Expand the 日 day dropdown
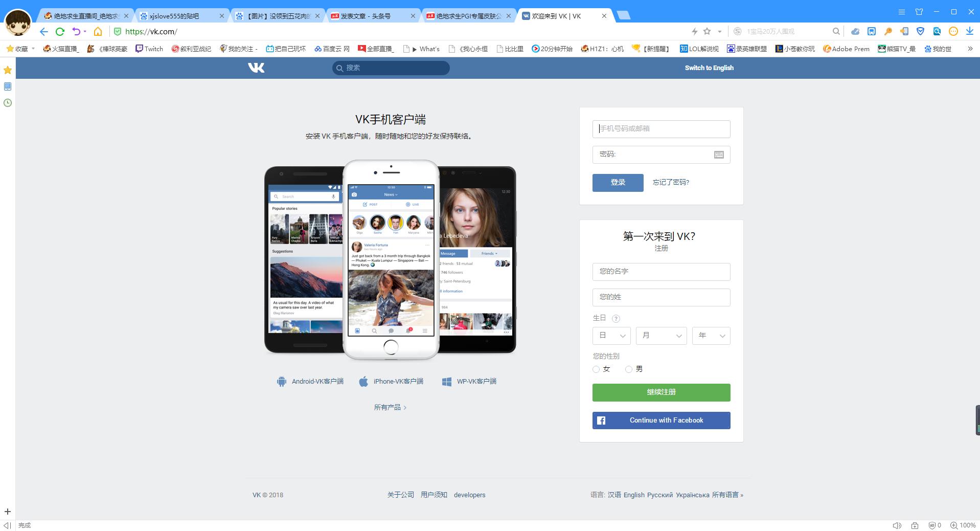The height and width of the screenshot is (531, 980). click(611, 336)
